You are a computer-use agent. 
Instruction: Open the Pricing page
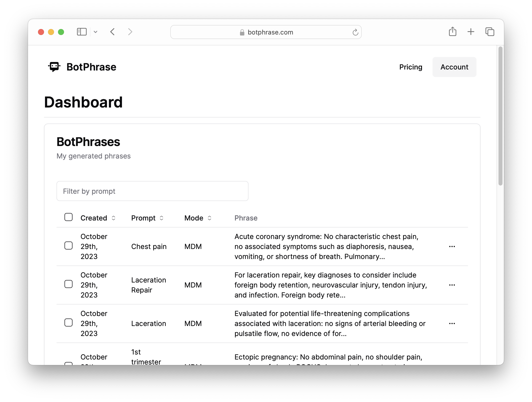click(410, 67)
